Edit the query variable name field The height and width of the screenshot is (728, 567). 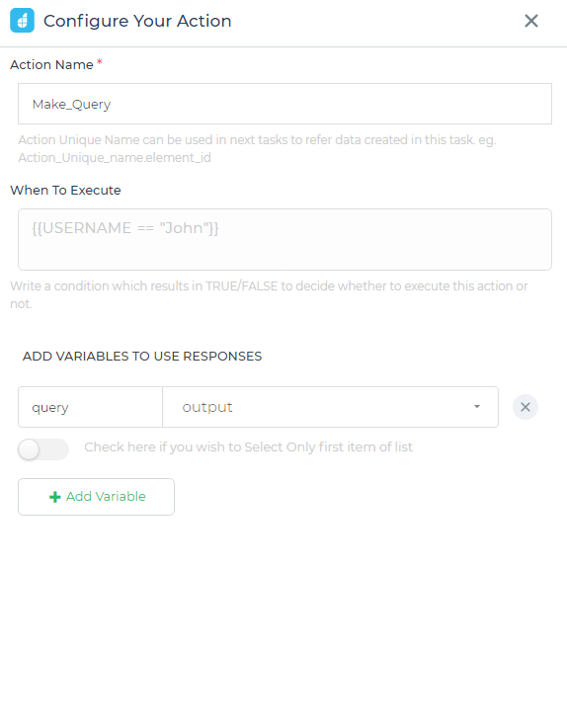tap(90, 407)
